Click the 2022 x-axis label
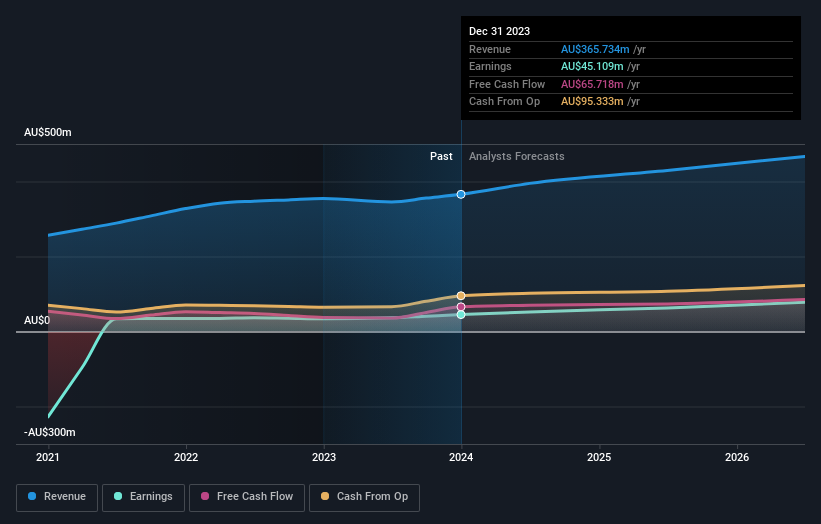This screenshot has height=524, width=821. point(186,458)
